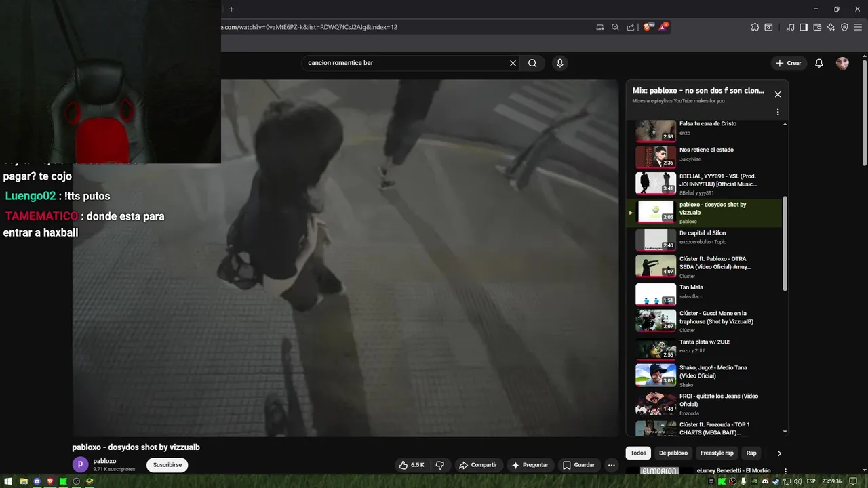The image size is (868, 488).
Task: Open Steam icon in system tray
Action: pos(776,481)
